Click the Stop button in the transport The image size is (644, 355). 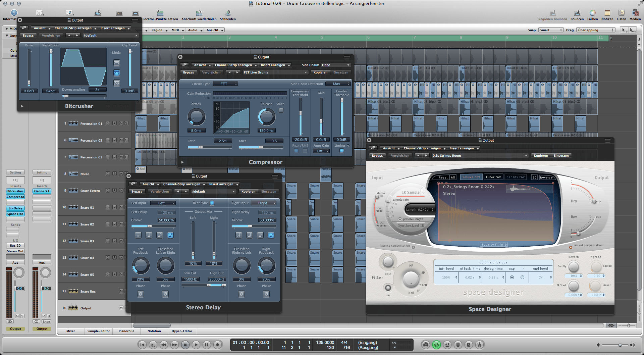pos(185,345)
